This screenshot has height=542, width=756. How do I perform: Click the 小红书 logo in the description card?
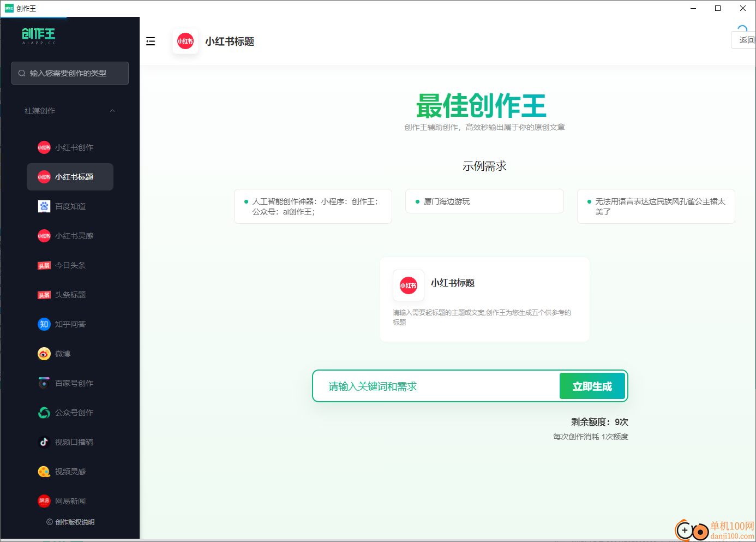click(x=409, y=285)
